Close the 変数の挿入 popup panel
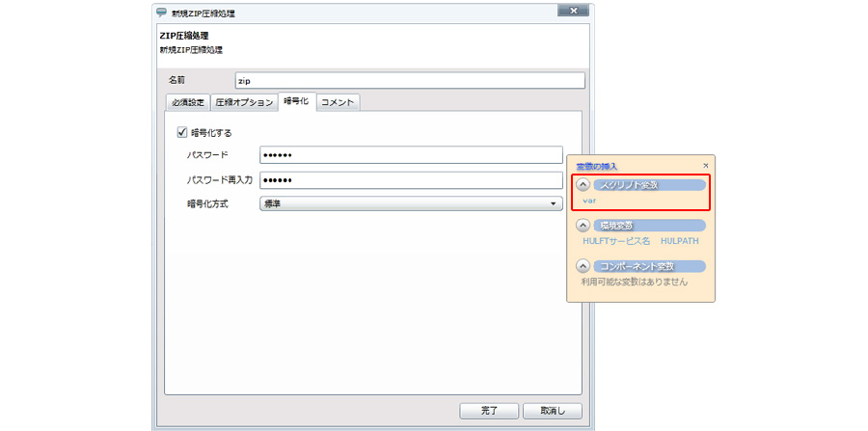 tap(705, 166)
